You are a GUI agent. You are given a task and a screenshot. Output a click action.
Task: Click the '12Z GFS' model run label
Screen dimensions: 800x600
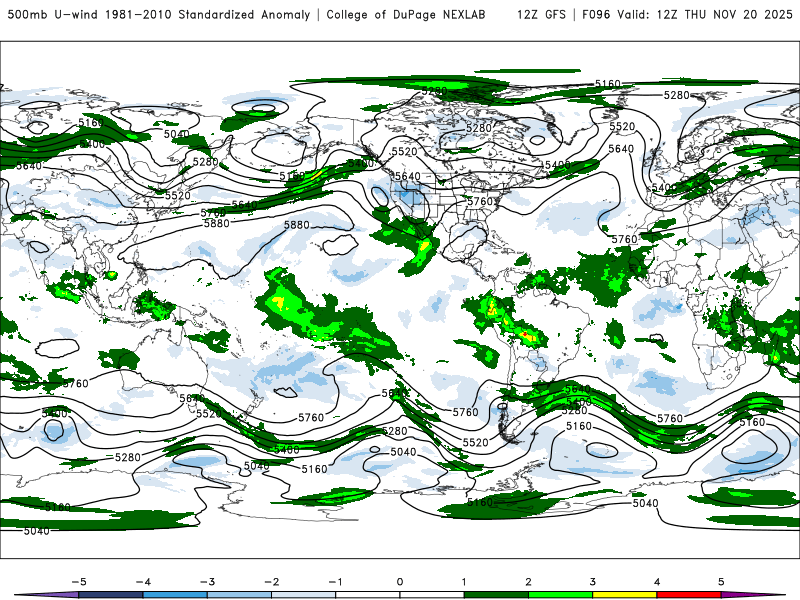click(x=541, y=15)
